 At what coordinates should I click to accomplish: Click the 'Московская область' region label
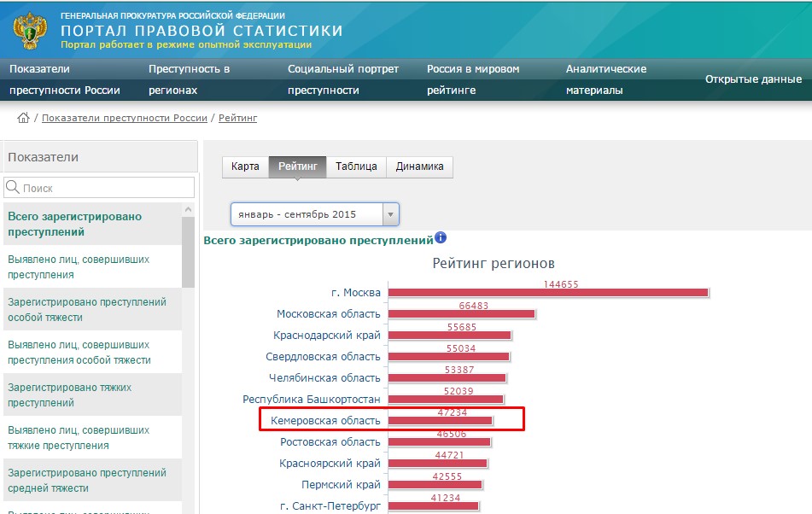(329, 313)
